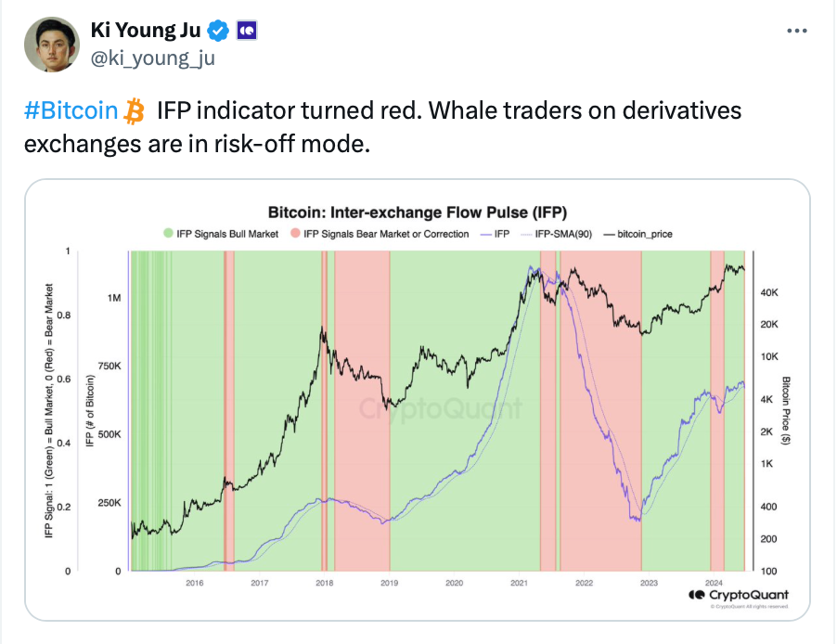Toggle IFP Signals Bear Market or Correction legend
This screenshot has height=644, width=837.
click(380, 234)
